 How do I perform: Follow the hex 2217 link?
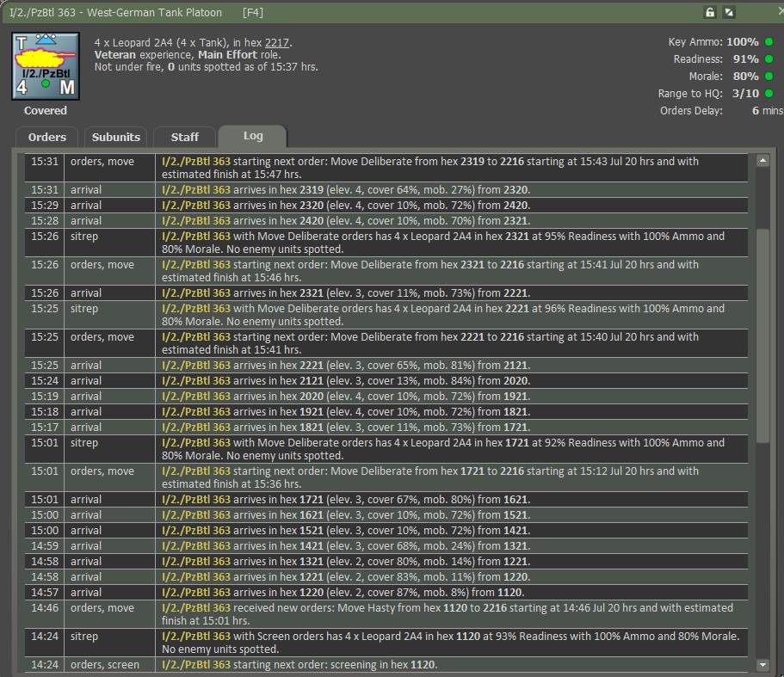(x=276, y=43)
